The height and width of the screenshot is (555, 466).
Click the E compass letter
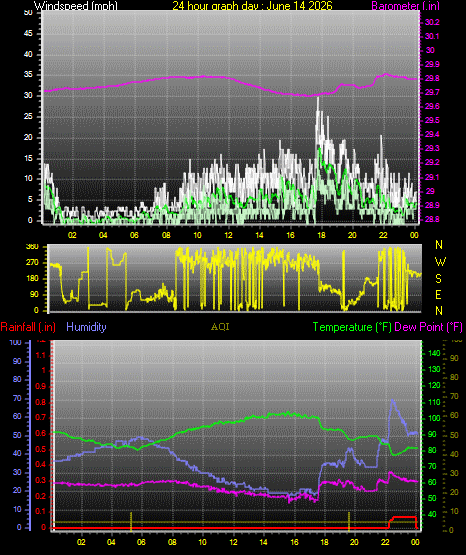[x=438, y=294]
